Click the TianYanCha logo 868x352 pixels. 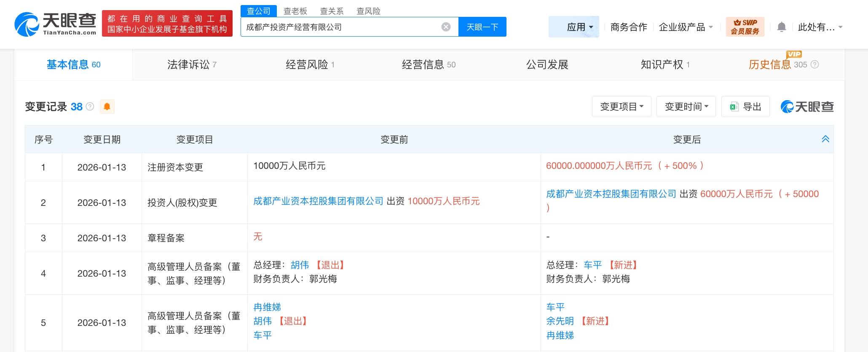[x=55, y=24]
